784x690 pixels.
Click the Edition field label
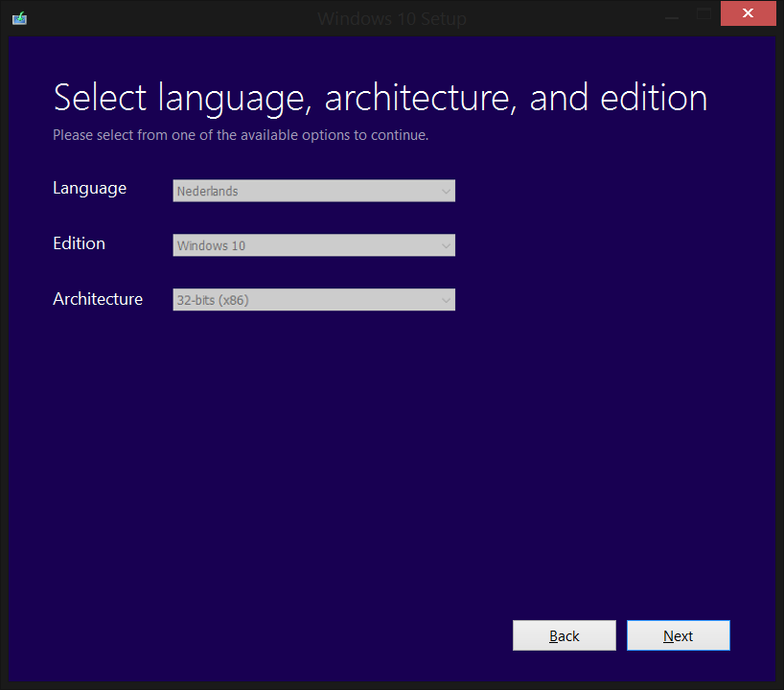[79, 243]
